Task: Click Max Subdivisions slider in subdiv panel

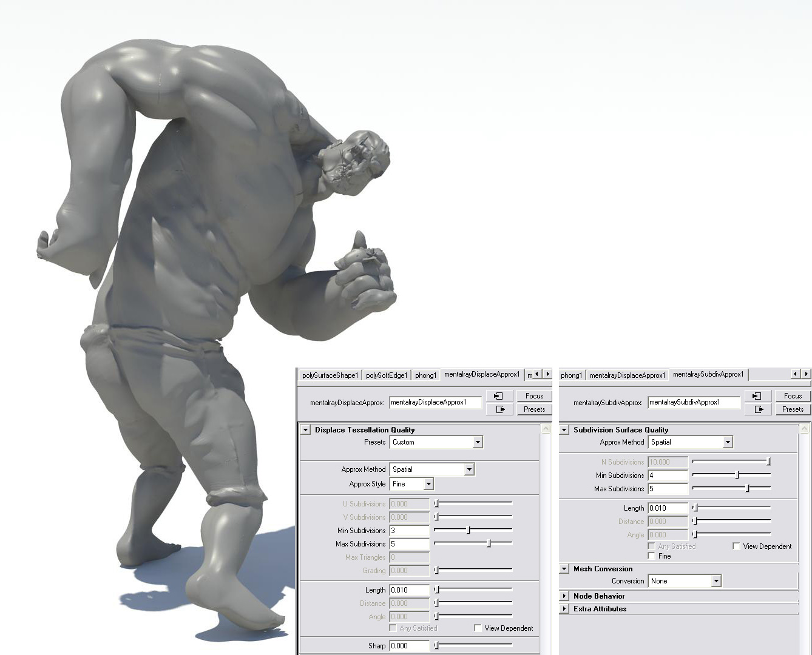Action: [x=731, y=489]
